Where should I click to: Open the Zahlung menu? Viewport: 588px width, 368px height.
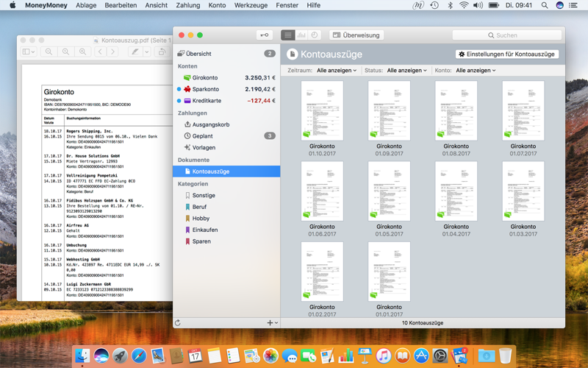tap(188, 5)
